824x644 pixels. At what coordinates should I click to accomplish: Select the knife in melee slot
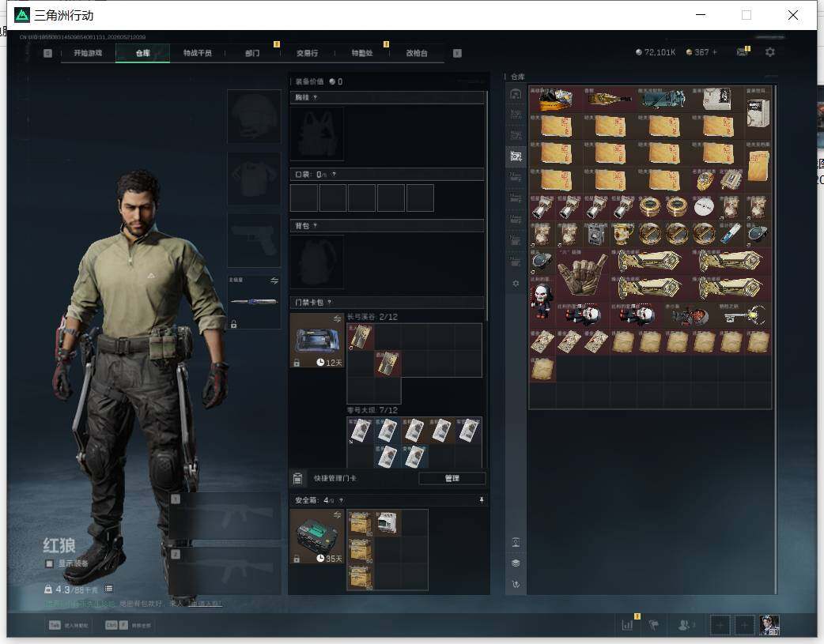click(x=254, y=302)
